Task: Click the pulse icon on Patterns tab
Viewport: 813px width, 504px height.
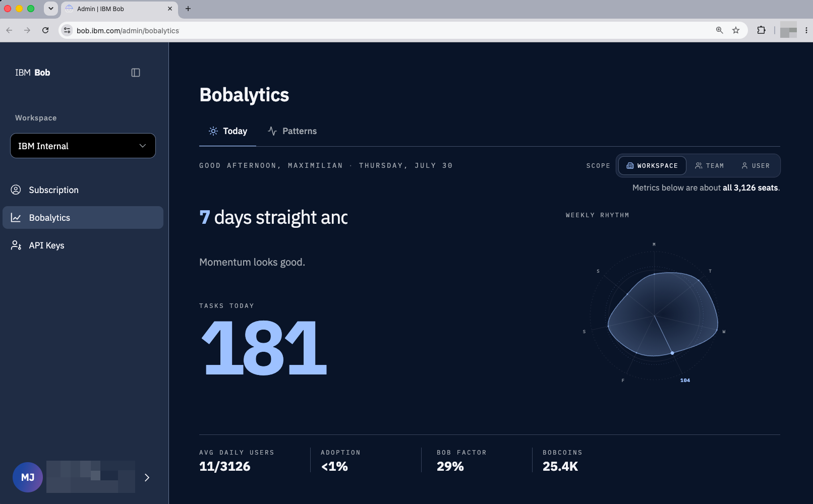Action: (272, 131)
